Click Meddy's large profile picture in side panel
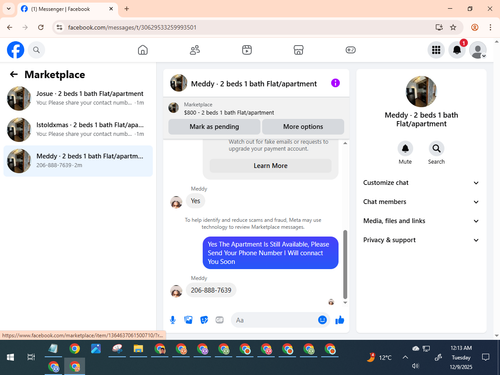The width and height of the screenshot is (500, 375). point(421,91)
